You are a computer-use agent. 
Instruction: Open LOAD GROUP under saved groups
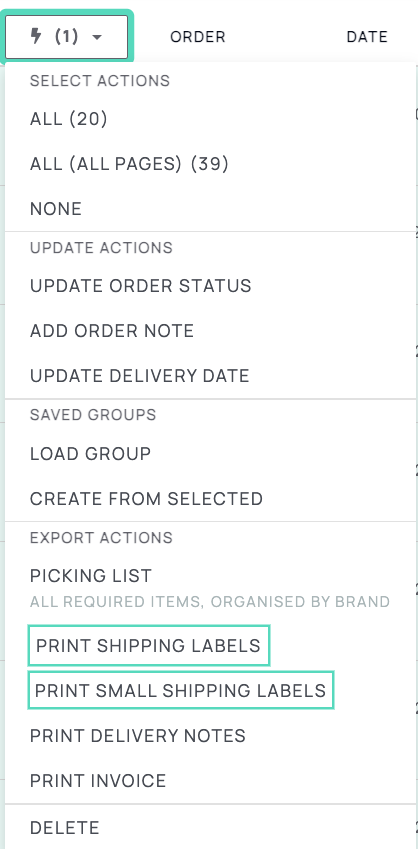point(210,453)
